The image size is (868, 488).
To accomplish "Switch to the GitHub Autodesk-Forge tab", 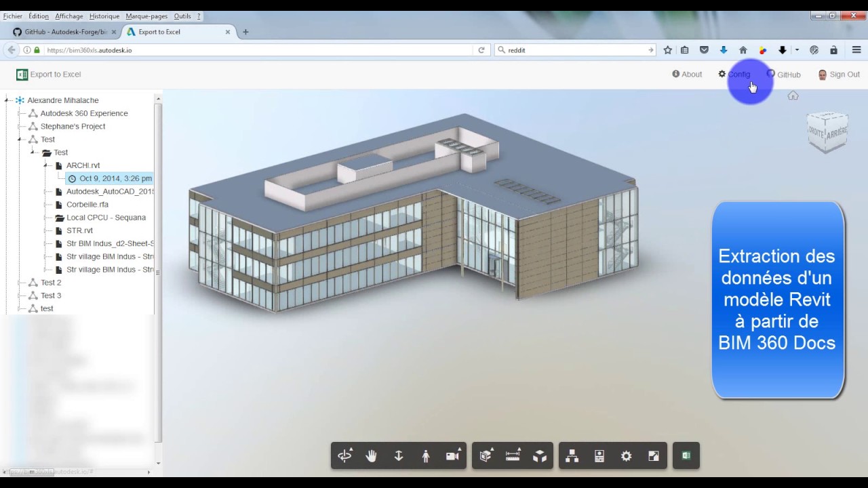I will pyautogui.click(x=66, y=32).
